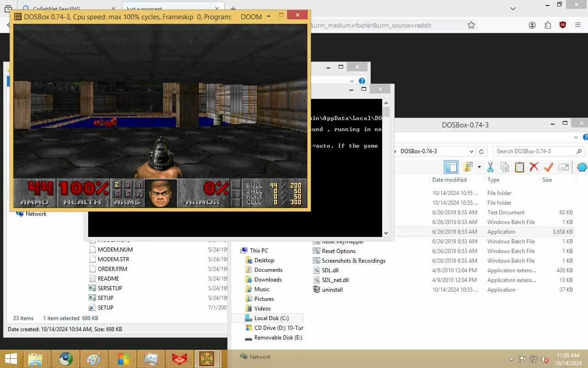Click the blue shell icon at toolbar end

(x=582, y=167)
